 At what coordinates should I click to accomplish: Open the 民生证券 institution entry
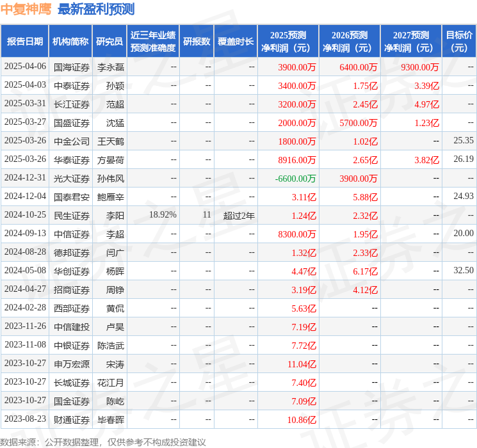pyautogui.click(x=72, y=216)
